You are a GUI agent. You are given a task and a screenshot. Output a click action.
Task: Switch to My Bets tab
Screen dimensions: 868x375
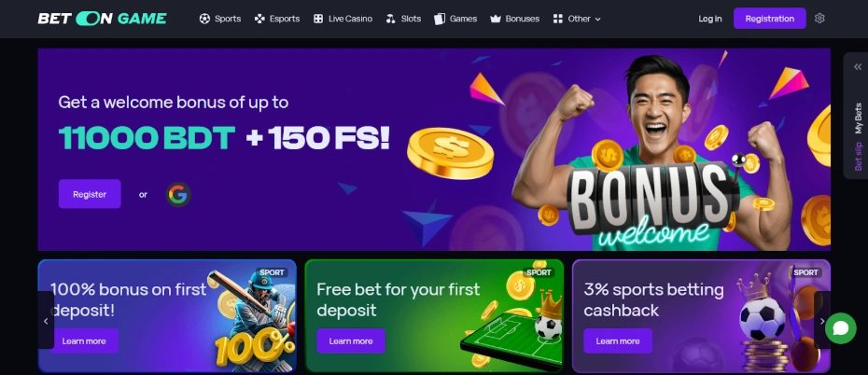coord(859,118)
